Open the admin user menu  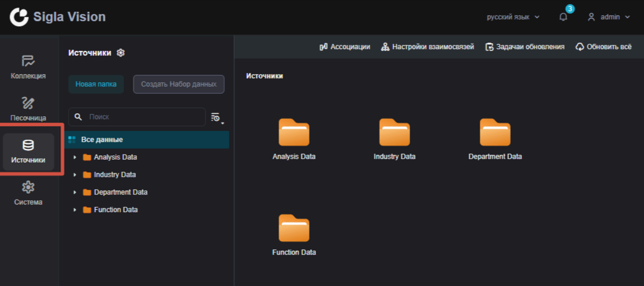609,17
